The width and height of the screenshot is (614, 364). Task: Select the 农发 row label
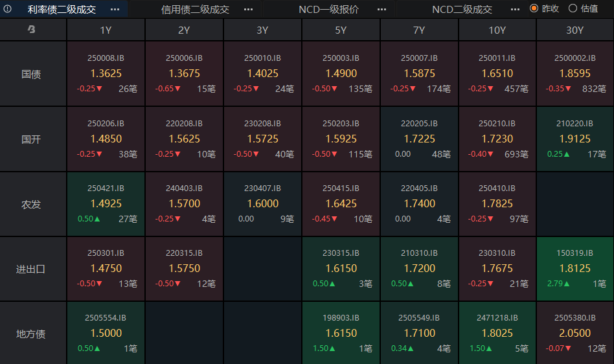pyautogui.click(x=31, y=204)
